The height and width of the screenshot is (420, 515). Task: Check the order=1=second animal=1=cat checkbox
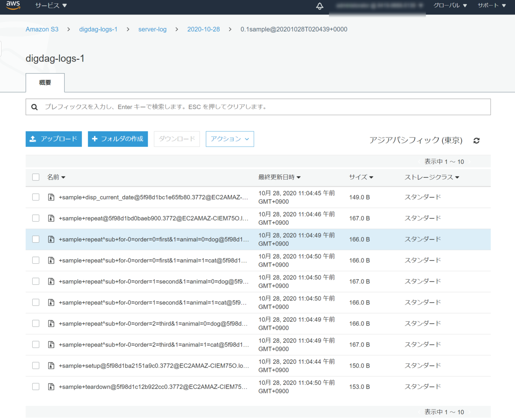click(x=36, y=302)
